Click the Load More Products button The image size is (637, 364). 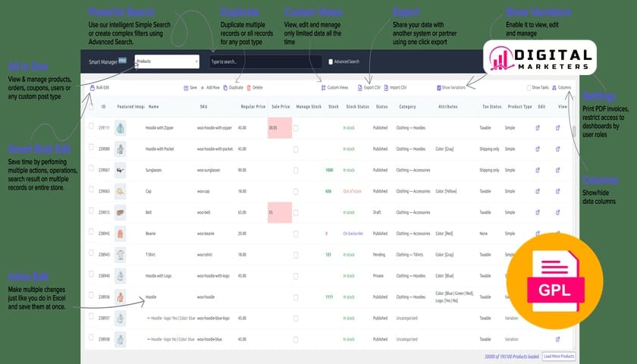click(x=558, y=356)
